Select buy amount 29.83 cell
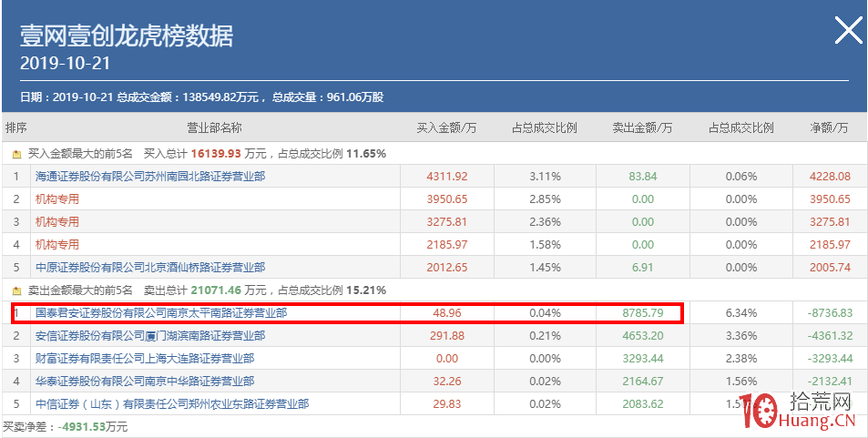This screenshot has width=868, height=438. (x=447, y=404)
